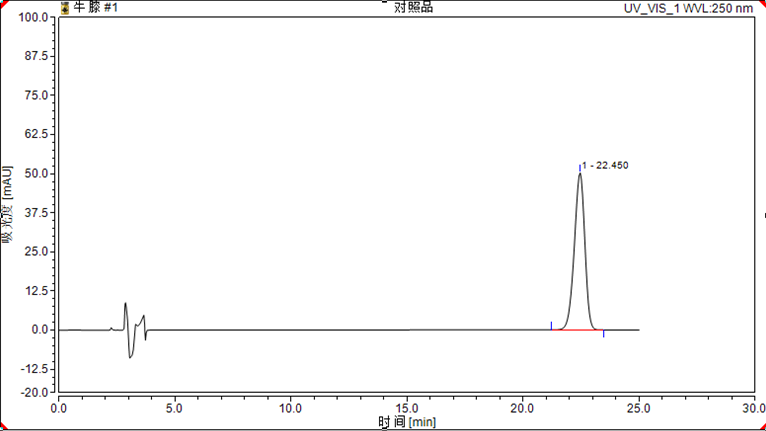Click the apex of the 22.450 min peak

(580, 174)
